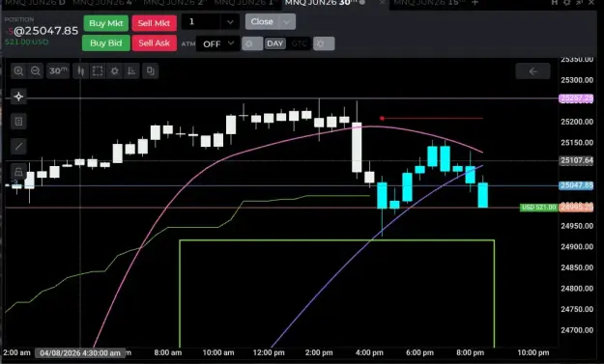The image size is (604, 364).
Task: Click the 25107.64 gray price label
Action: pos(576,160)
